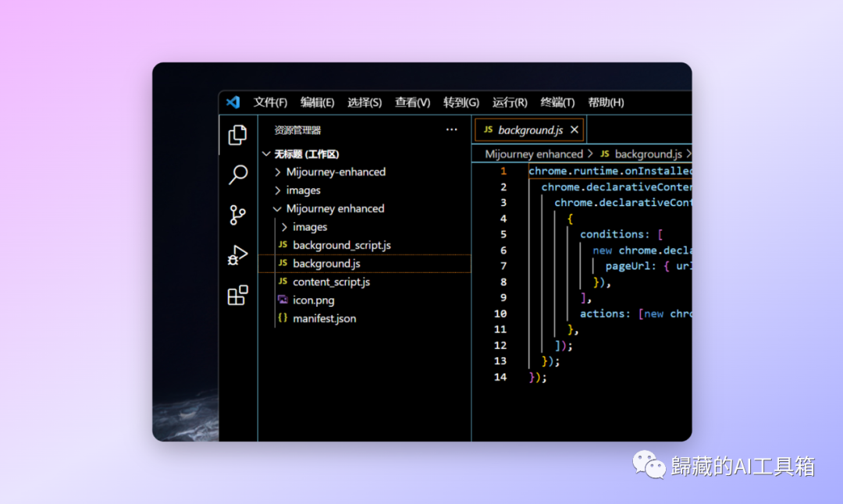Open the Source Control view
Screen dimensions: 843x504
point(237,215)
